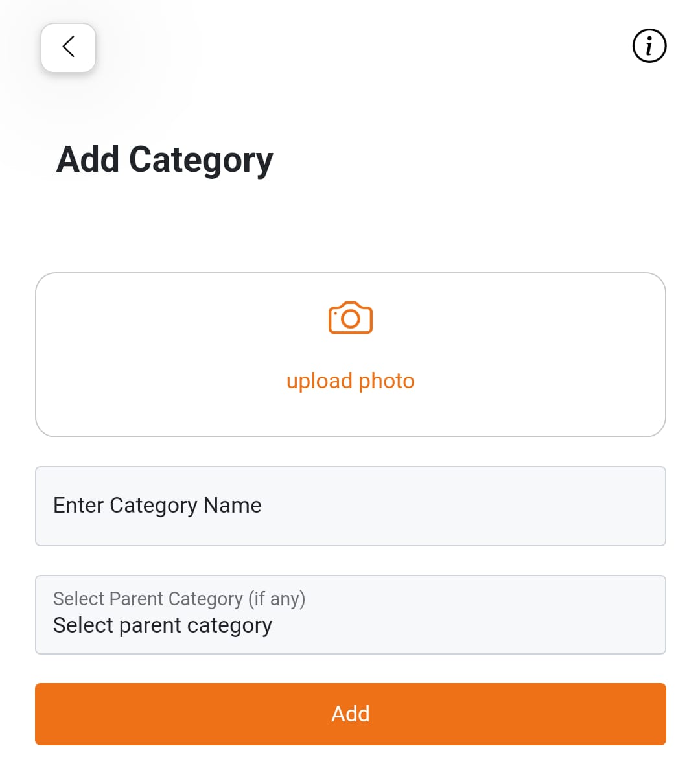Click inside the category name text box

pyautogui.click(x=350, y=506)
